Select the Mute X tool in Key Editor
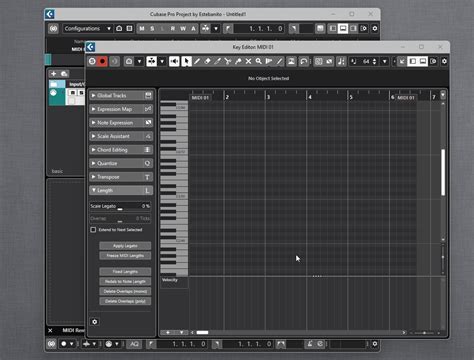The height and width of the screenshot is (360, 474). 248,61
